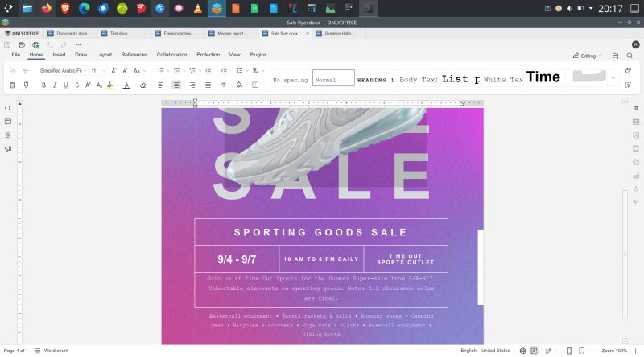Toggle underline formatting
The image size is (644, 357).
point(65,85)
